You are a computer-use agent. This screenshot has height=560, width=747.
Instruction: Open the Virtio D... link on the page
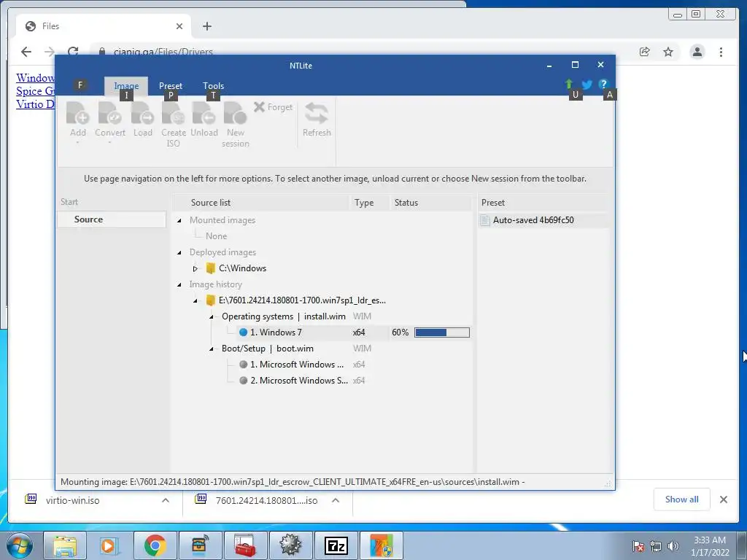tap(35, 104)
